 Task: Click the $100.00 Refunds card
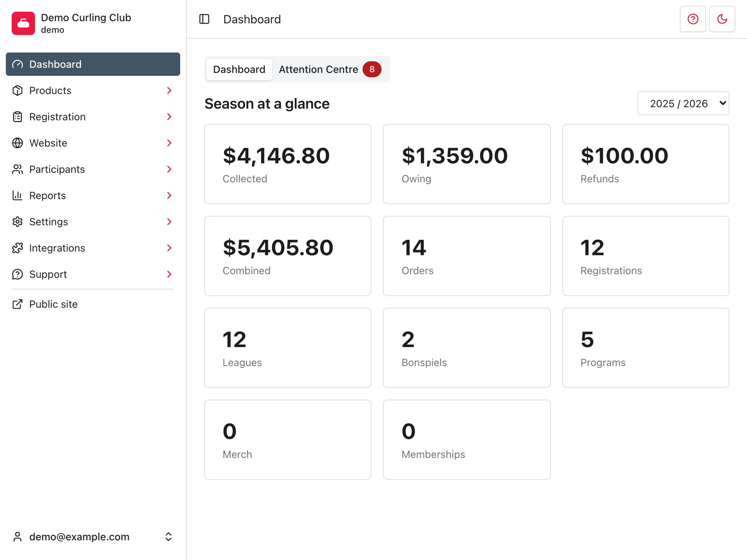pyautogui.click(x=646, y=164)
